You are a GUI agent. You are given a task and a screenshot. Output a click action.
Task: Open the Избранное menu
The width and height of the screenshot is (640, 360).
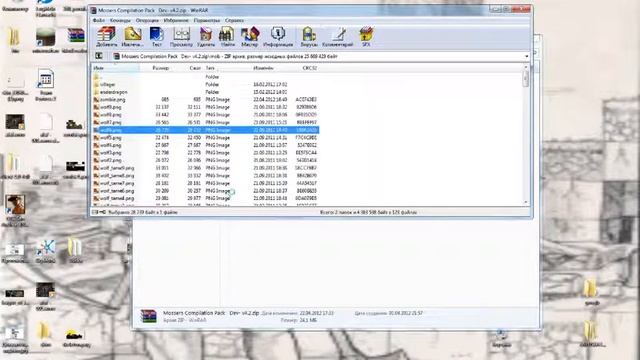pyautogui.click(x=176, y=20)
